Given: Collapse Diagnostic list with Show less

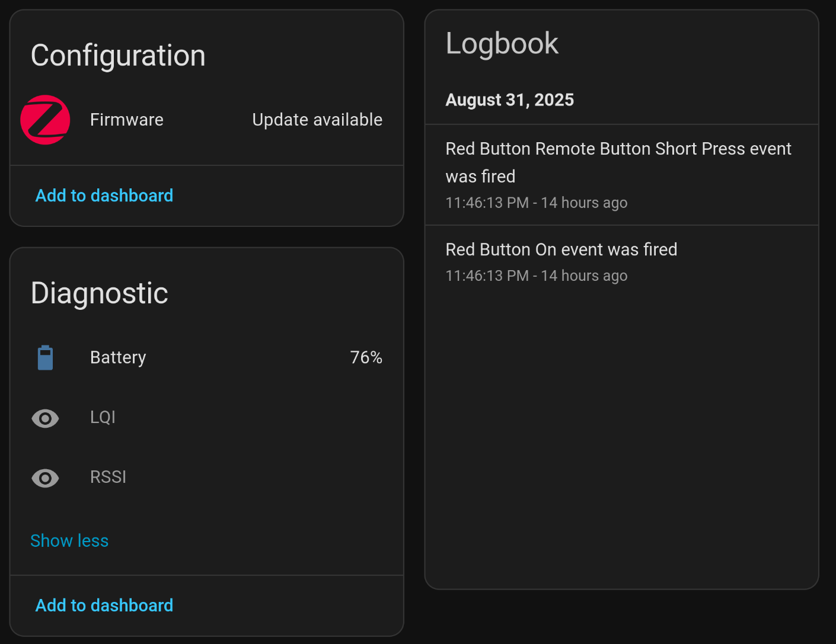Looking at the screenshot, I should click(x=69, y=541).
